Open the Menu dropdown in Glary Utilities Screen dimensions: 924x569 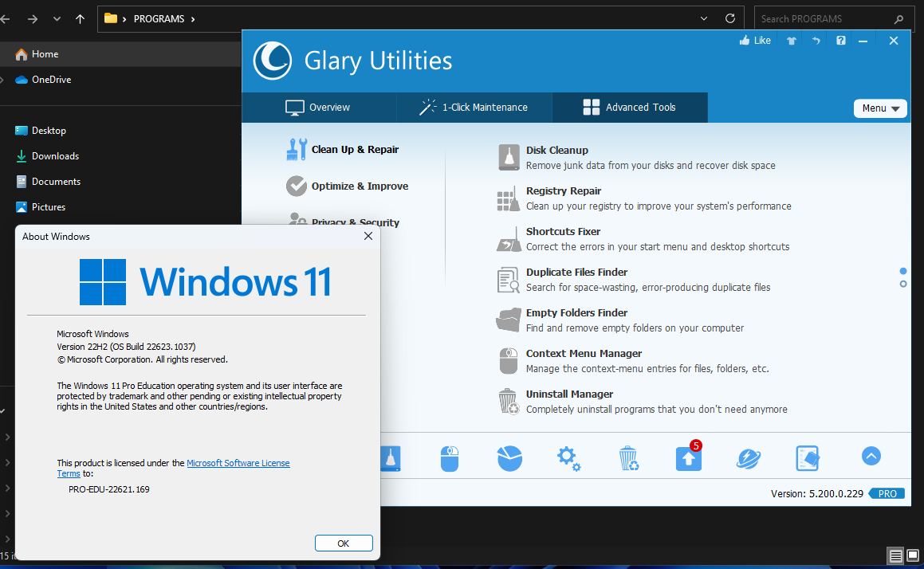point(880,108)
